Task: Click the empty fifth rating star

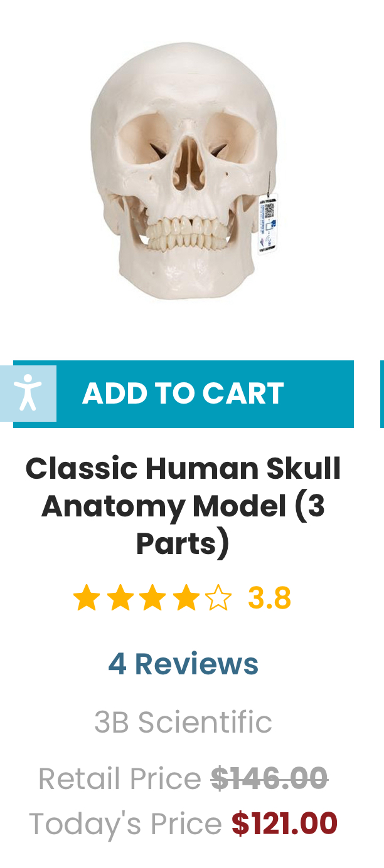Action: click(218, 597)
